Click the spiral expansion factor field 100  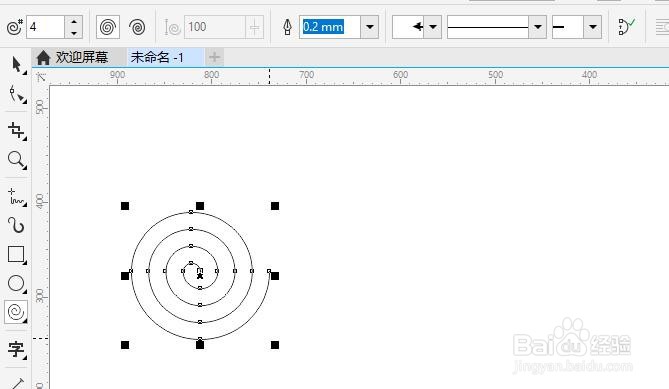click(x=215, y=27)
